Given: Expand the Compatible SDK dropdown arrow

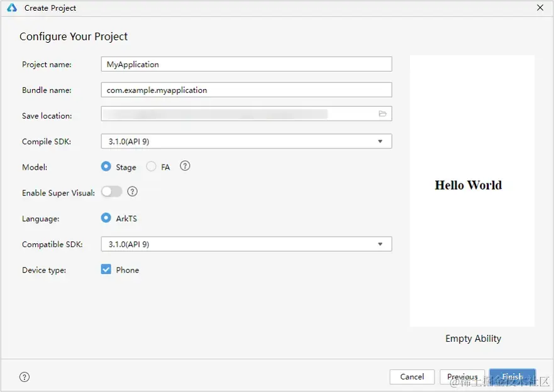Looking at the screenshot, I should (x=380, y=244).
